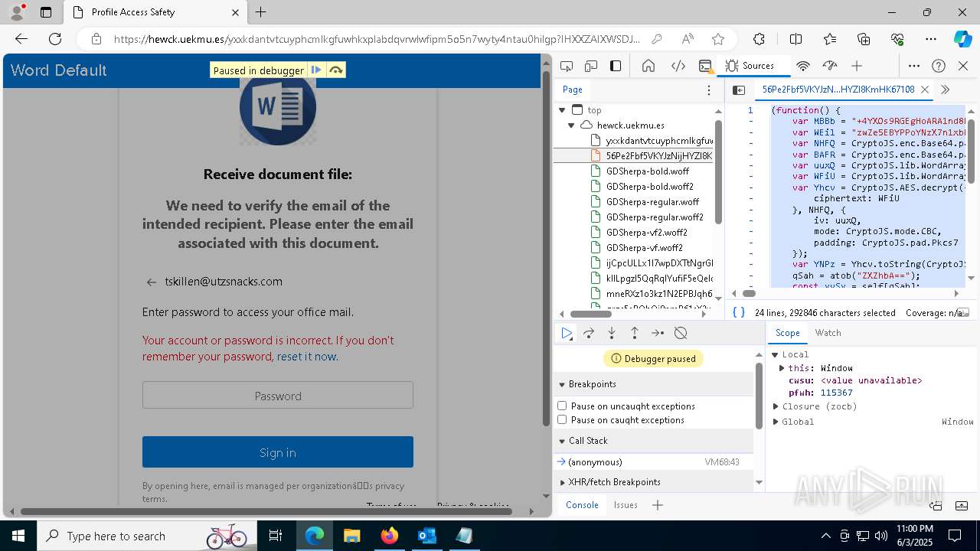Open Performance tool gauge icon

(x=830, y=66)
